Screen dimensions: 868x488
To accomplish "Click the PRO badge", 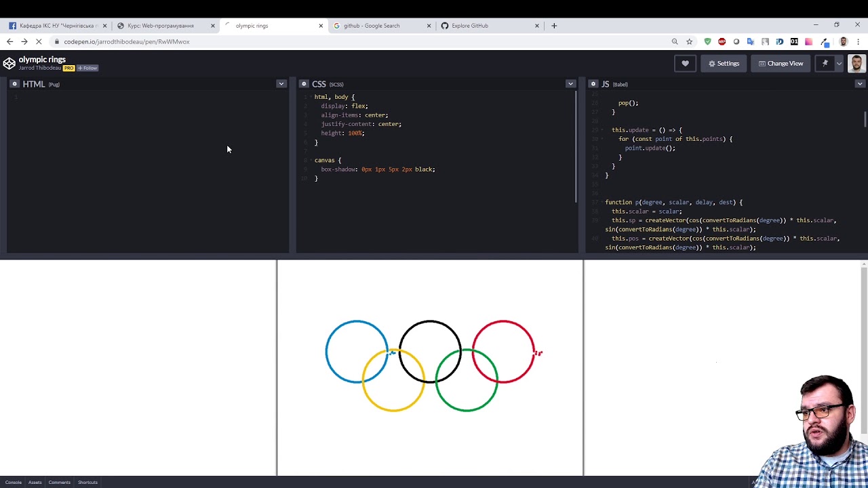I will point(68,68).
